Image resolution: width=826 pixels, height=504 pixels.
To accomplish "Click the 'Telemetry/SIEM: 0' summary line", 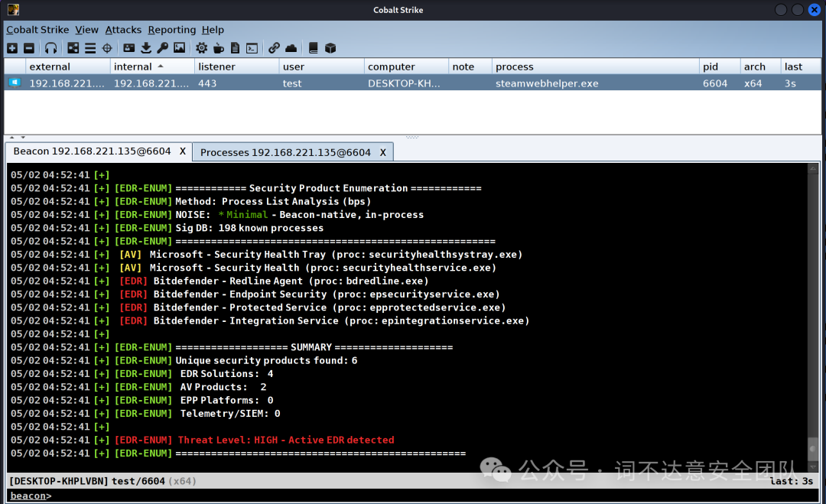I will (230, 414).
